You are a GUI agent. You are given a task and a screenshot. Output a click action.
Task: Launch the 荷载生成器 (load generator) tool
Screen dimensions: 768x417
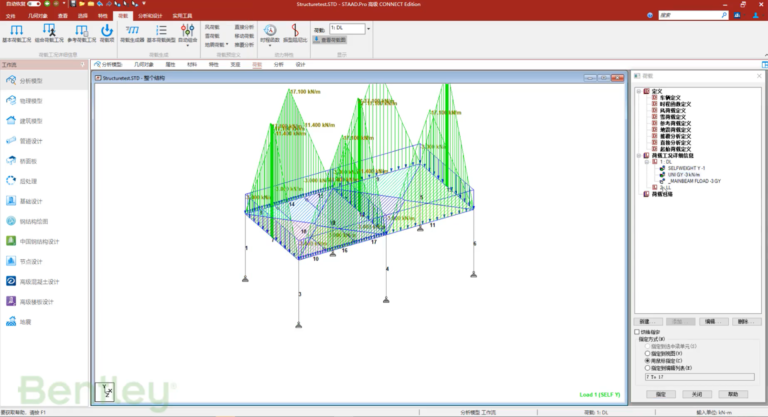132,33
